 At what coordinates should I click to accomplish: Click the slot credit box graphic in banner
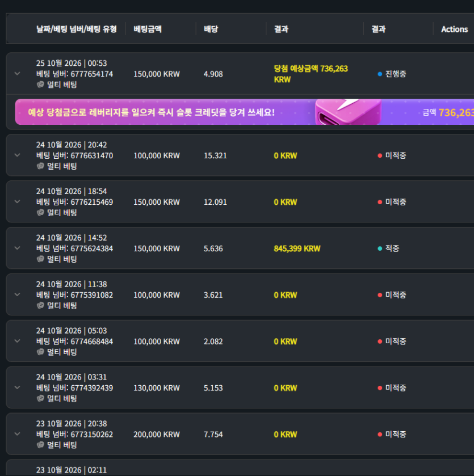pos(348,112)
